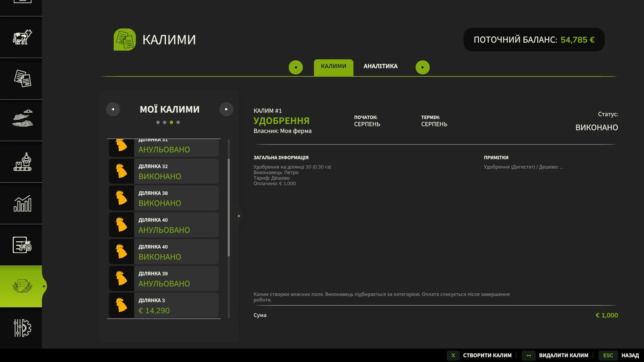Image resolution: width=644 pixels, height=362 pixels.
Task: Click the Примітки note text
Action: (523, 167)
